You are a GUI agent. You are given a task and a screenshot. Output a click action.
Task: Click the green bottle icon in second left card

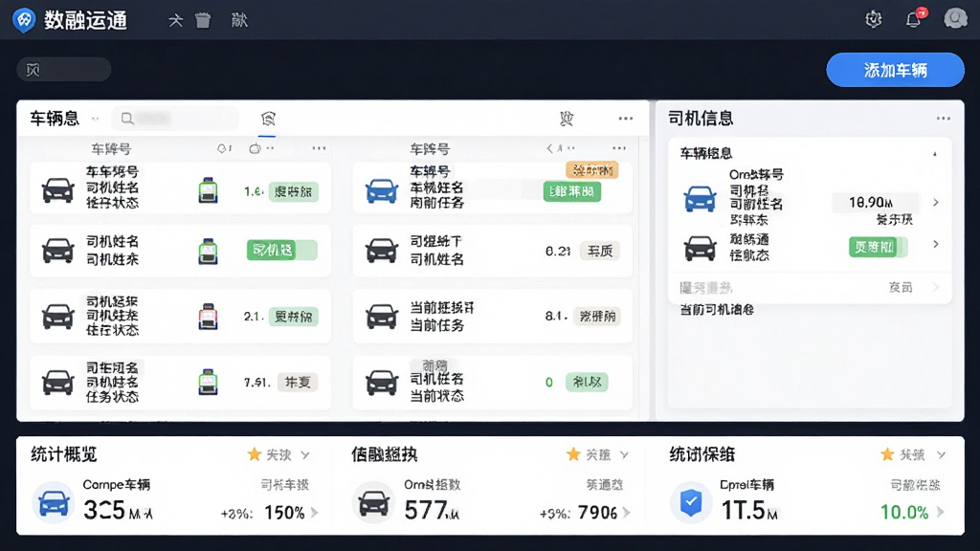click(208, 252)
